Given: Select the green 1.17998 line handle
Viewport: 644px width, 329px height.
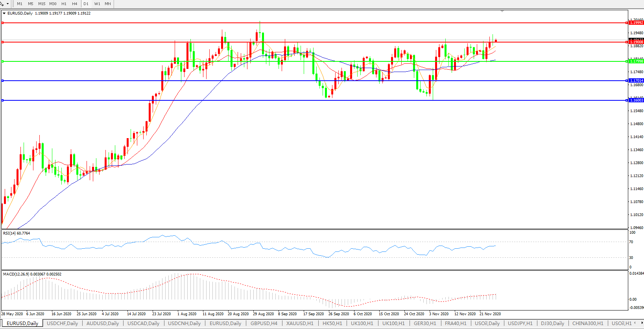Looking at the screenshot, I should click(x=3, y=61).
